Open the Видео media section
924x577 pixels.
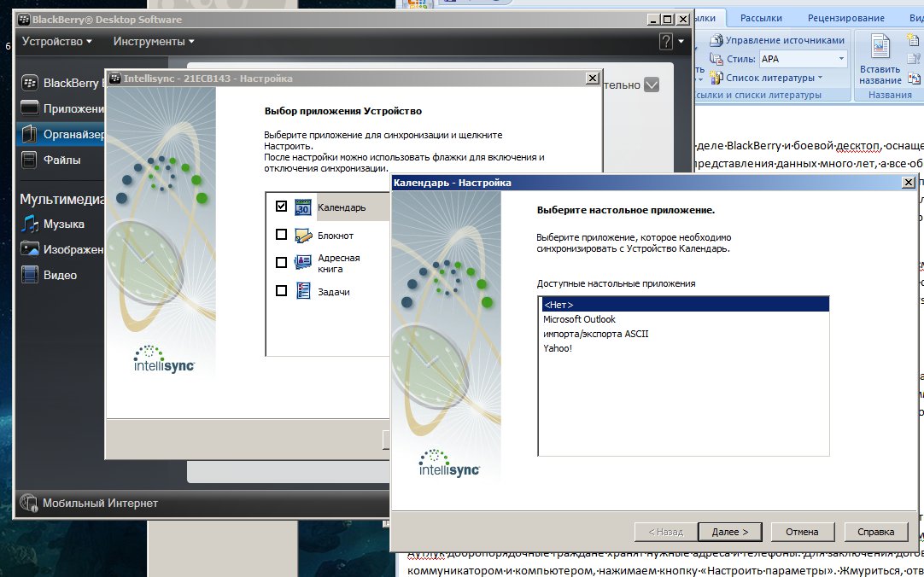click(x=50, y=275)
